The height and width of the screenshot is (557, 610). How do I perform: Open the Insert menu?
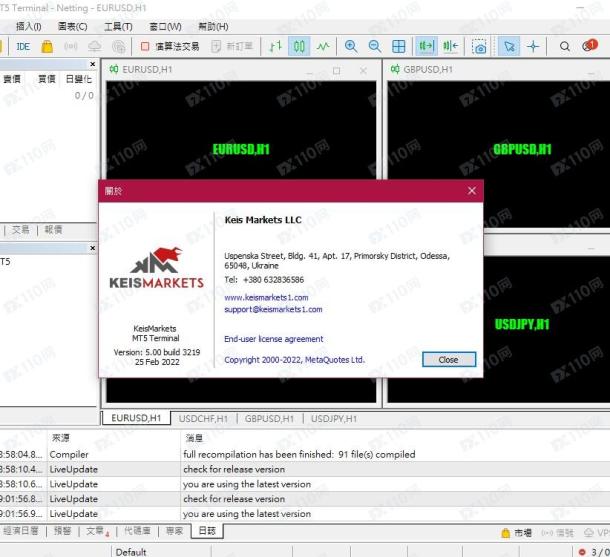click(28, 26)
